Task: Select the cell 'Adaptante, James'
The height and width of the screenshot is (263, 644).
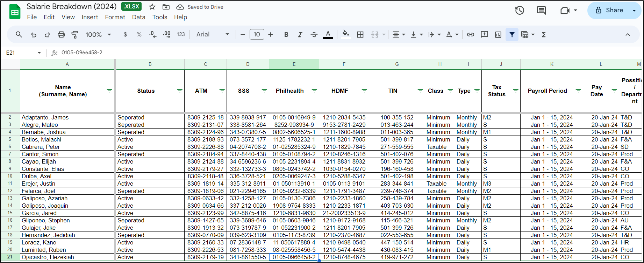Action: tap(67, 117)
